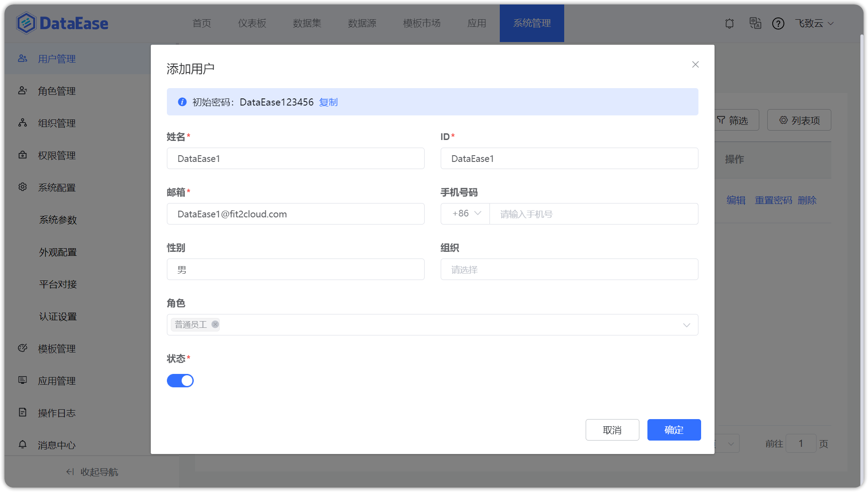
Task: Open notifications bell in top bar
Action: click(729, 23)
